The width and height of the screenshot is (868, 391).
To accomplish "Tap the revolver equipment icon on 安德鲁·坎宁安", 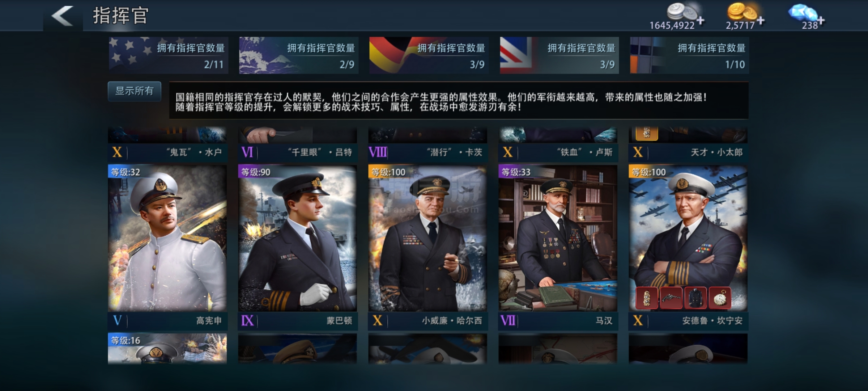I will pos(671,298).
